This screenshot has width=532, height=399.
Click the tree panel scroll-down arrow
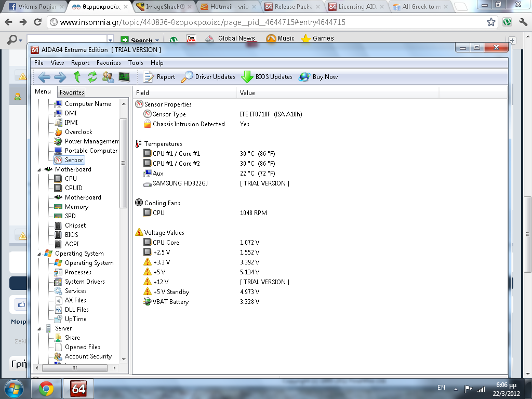click(x=124, y=360)
